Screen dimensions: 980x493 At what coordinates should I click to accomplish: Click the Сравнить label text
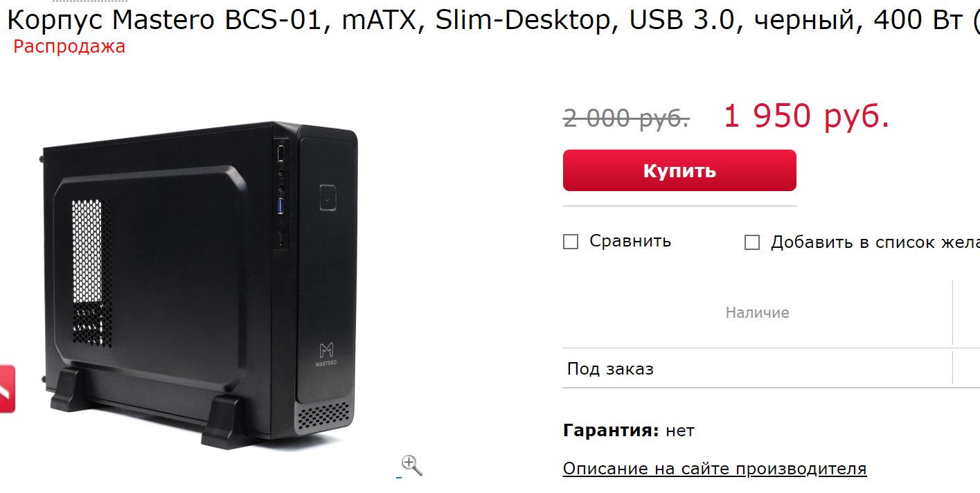coord(630,241)
